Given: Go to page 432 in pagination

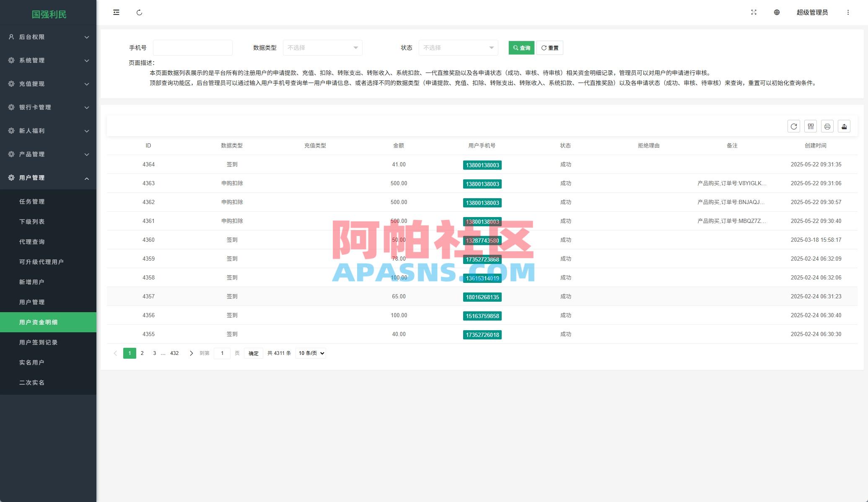Looking at the screenshot, I should point(174,353).
